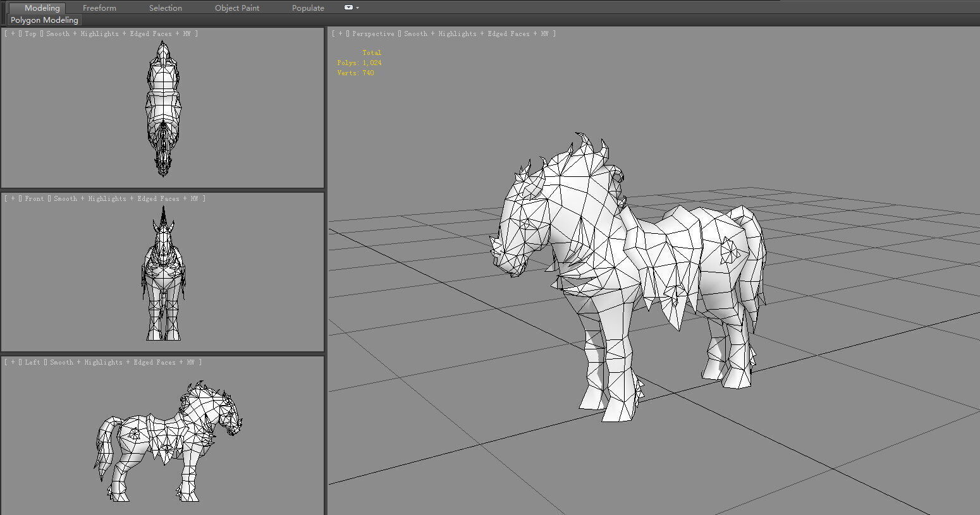Click the Front viewport name label

pos(34,198)
